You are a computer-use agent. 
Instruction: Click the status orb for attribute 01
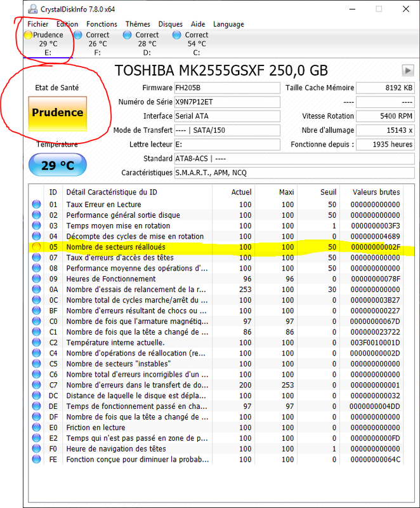(36, 204)
